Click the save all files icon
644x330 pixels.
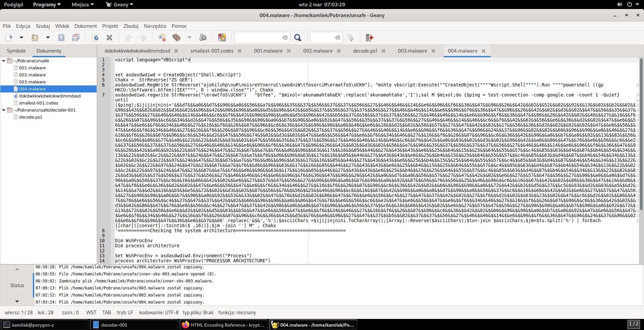(76, 38)
